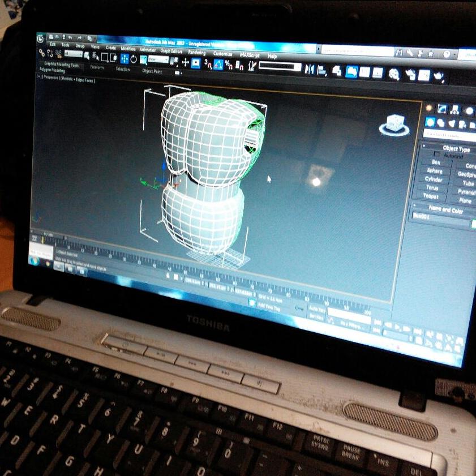
Task: Collapse the Name and Color rollout
Action: (x=445, y=208)
